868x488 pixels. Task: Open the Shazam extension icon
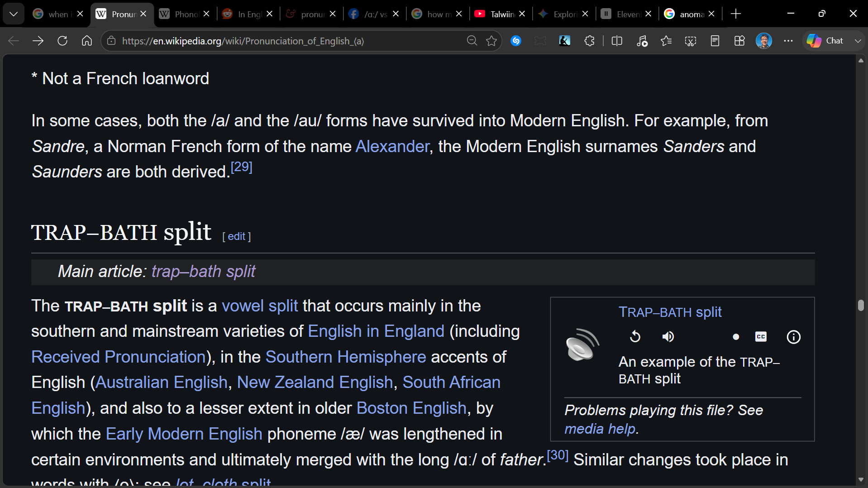pyautogui.click(x=516, y=41)
